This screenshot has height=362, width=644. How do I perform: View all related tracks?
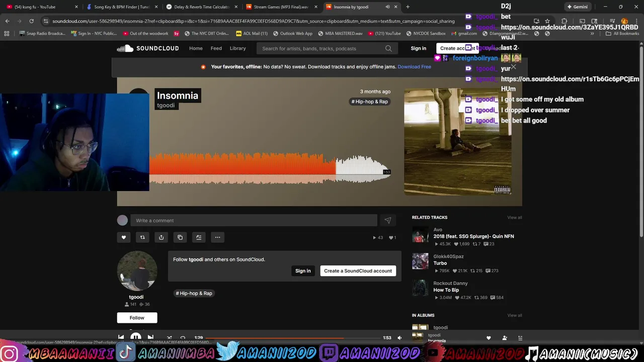[x=514, y=218]
